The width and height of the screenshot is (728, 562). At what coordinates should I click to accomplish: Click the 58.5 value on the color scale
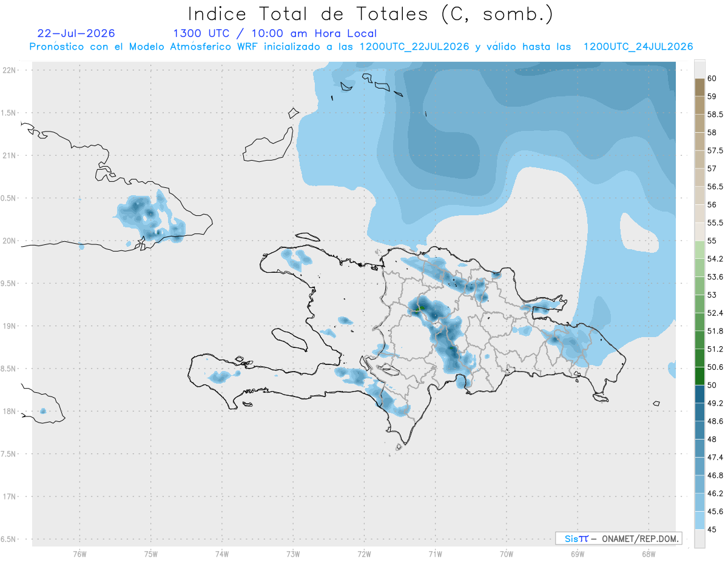pyautogui.click(x=715, y=114)
